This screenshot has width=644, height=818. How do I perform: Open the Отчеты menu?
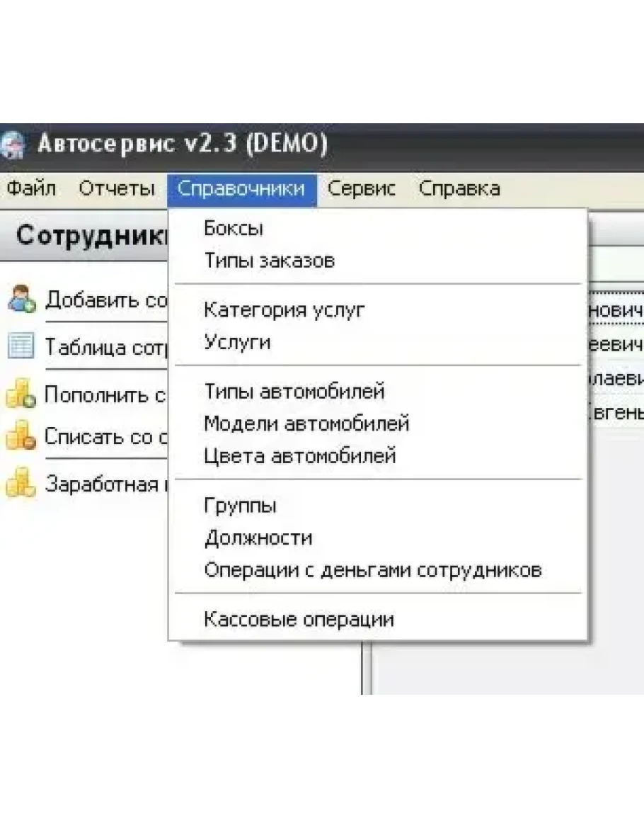click(x=117, y=189)
